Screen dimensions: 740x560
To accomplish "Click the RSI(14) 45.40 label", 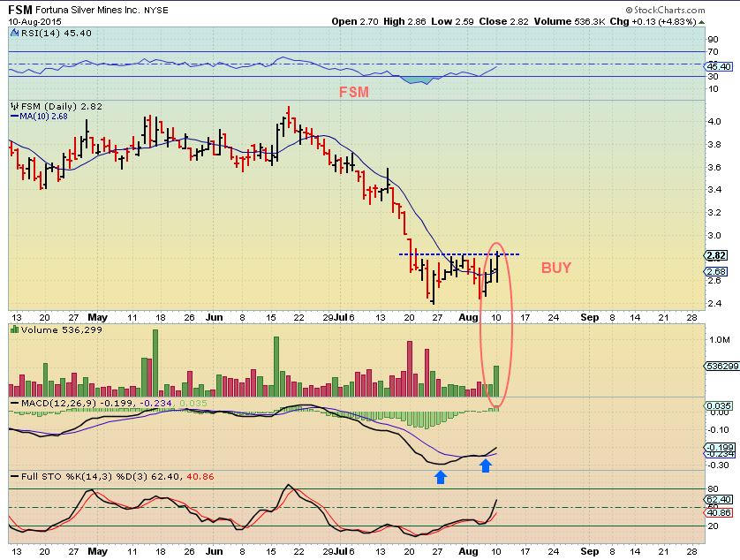I will 57,33.
